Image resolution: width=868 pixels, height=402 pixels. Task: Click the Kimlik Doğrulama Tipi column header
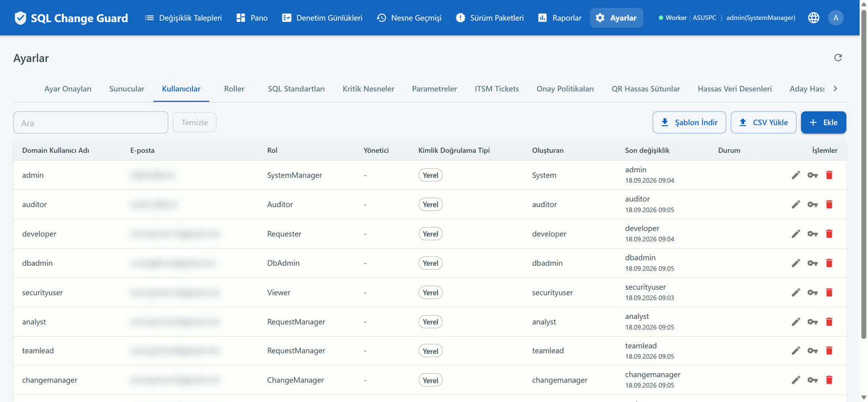tap(454, 150)
